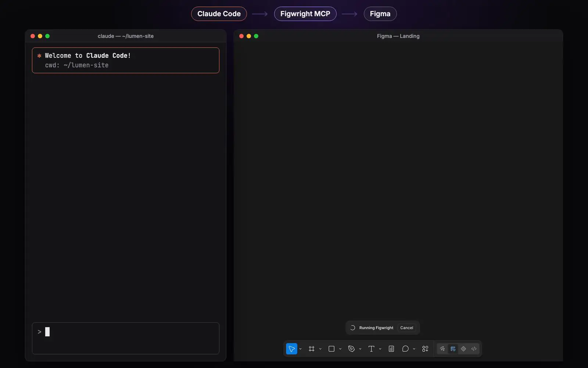Maximize the Claude terminal window
This screenshot has width=588, height=368.
47,36
